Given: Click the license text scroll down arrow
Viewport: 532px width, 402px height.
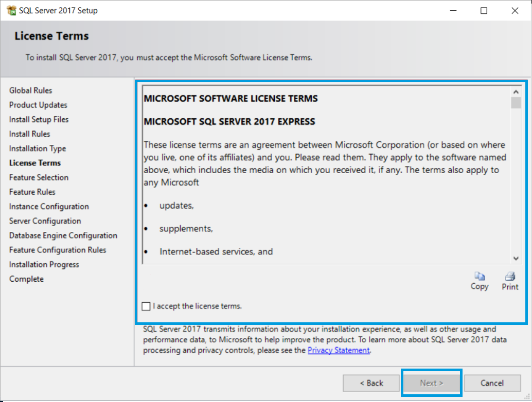Looking at the screenshot, I should click(x=516, y=259).
